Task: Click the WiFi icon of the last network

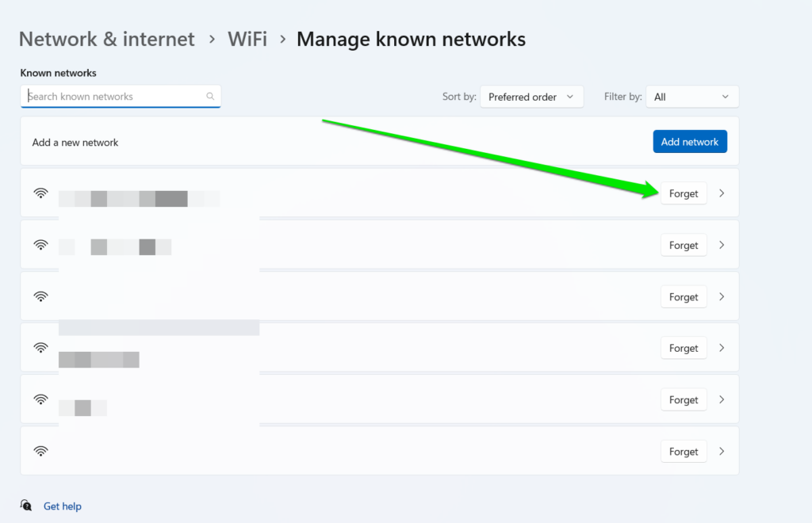Action: [41, 451]
